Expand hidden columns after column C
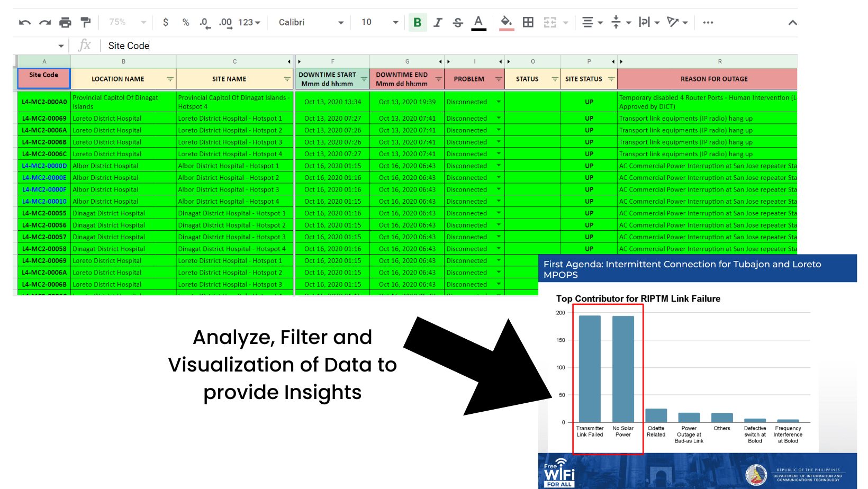Image resolution: width=868 pixels, height=489 pixels. 289,62
